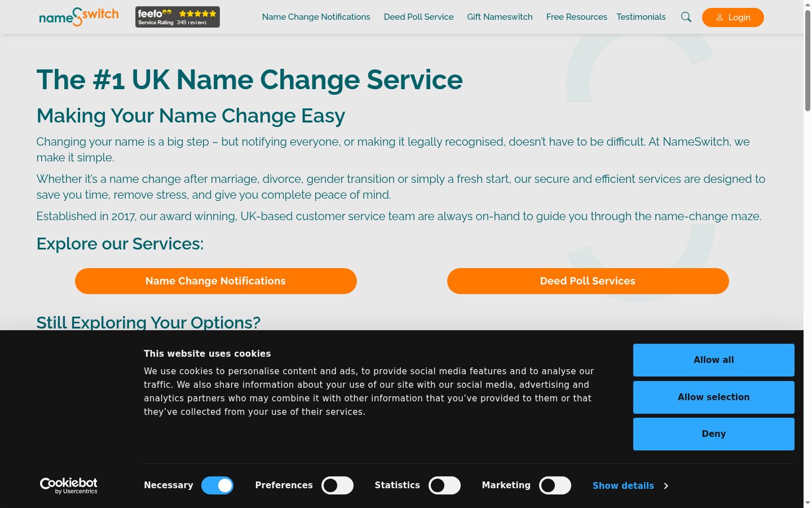Click the orange Login button

pyautogui.click(x=733, y=17)
